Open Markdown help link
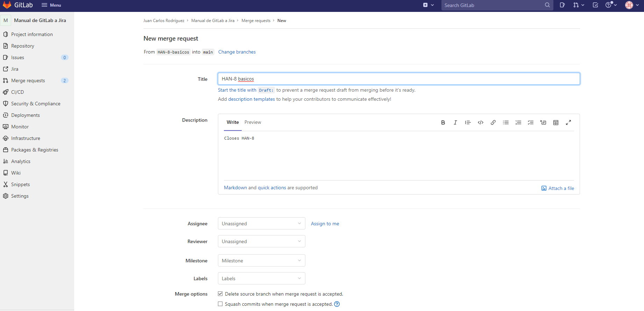644x311 pixels. [235, 188]
